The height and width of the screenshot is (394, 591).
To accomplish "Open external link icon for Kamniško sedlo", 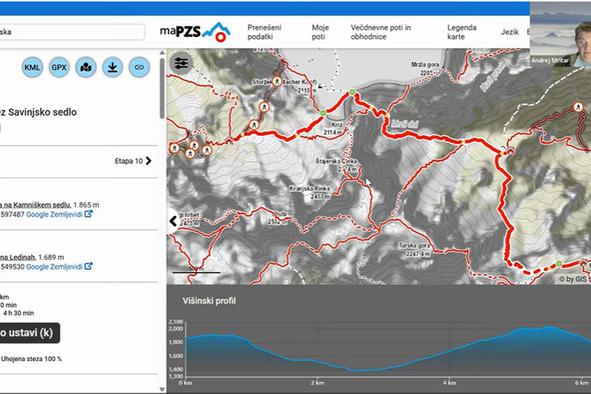I will point(88,214).
